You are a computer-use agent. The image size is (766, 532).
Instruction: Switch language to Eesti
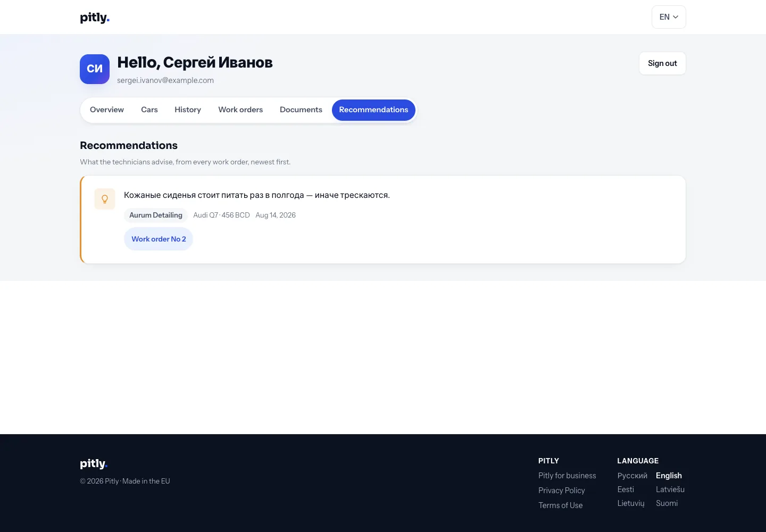pyautogui.click(x=626, y=489)
